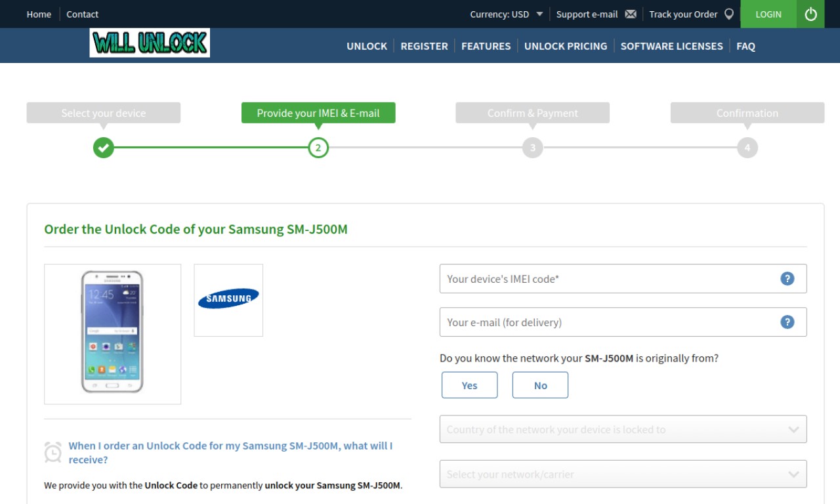
Task: Click the step 4 circle in progress bar
Action: [747, 148]
